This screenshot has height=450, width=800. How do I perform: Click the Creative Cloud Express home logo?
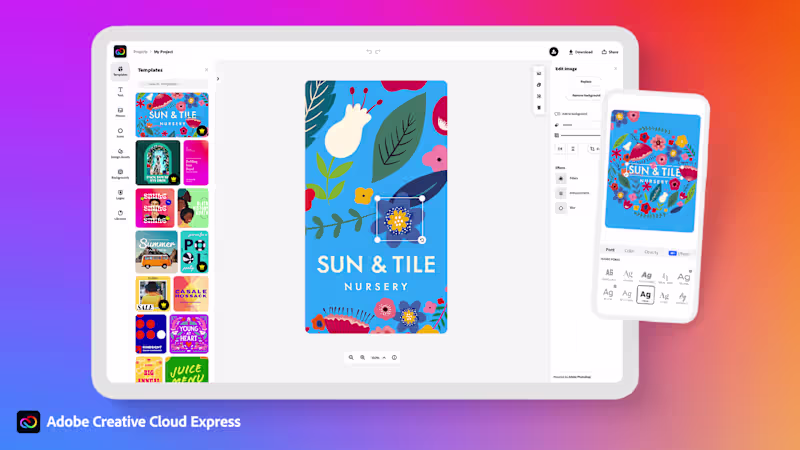[x=120, y=52]
